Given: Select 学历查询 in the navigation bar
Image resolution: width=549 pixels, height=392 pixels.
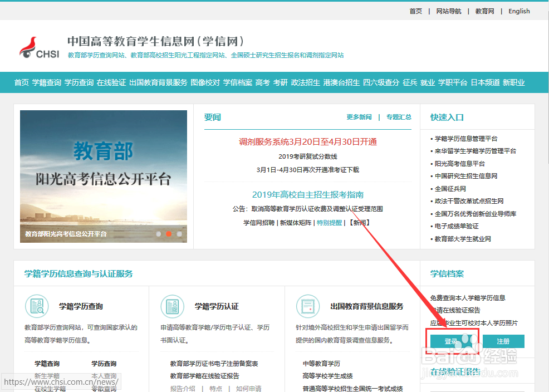Looking at the screenshot, I should [79, 82].
